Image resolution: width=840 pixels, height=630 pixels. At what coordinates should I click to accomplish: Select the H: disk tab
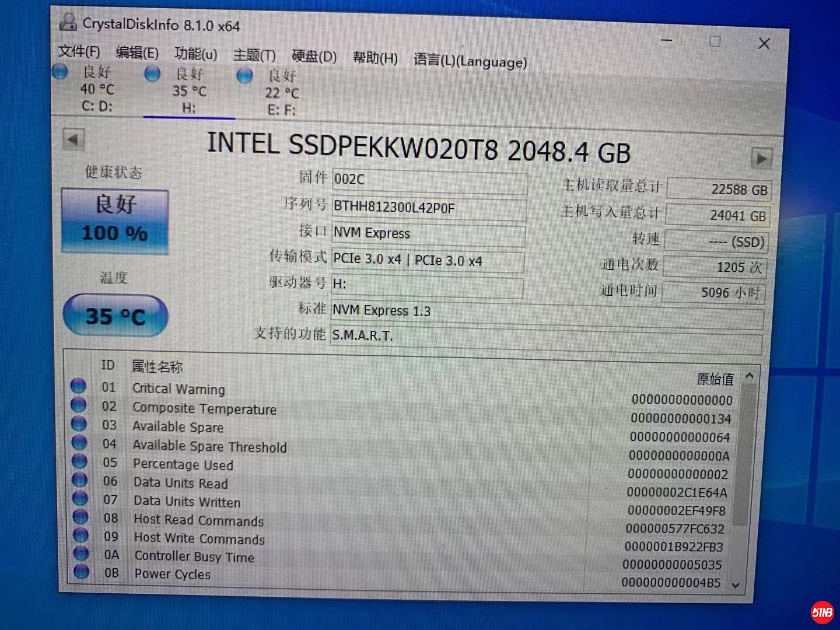(190, 92)
